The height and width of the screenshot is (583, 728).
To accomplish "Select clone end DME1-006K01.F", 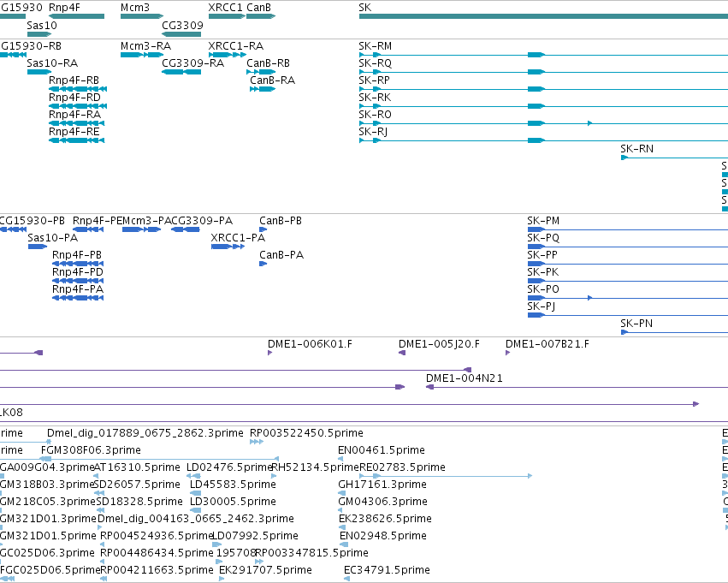I will click(269, 353).
